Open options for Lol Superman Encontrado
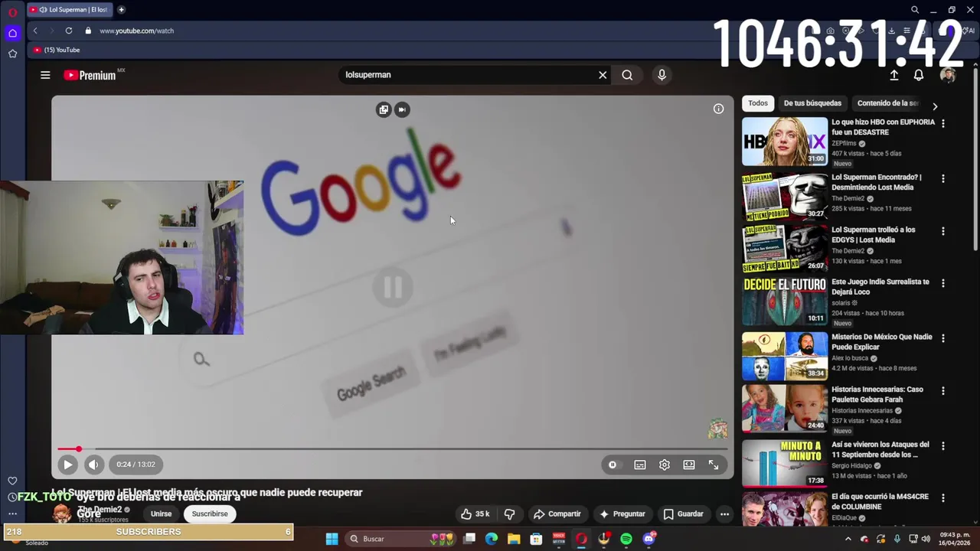The image size is (980, 551). pyautogui.click(x=943, y=178)
